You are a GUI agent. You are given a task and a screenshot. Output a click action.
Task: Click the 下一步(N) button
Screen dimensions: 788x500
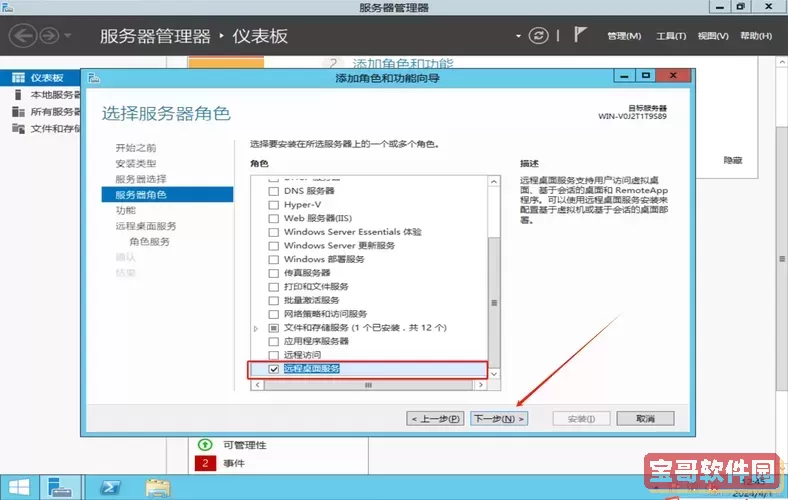498,418
